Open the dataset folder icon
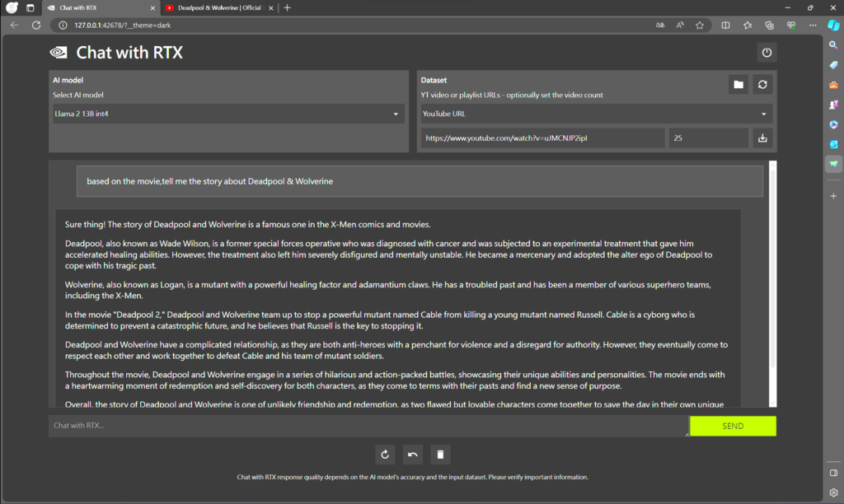The image size is (844, 504). pyautogui.click(x=738, y=84)
